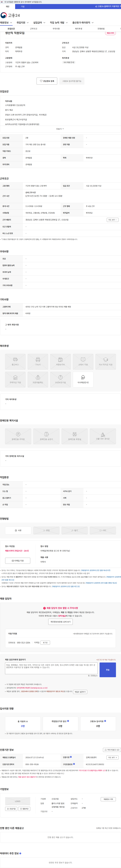Click the 유아보호시설 welfare icon
This screenshot has width=121, height=868.
60,379
